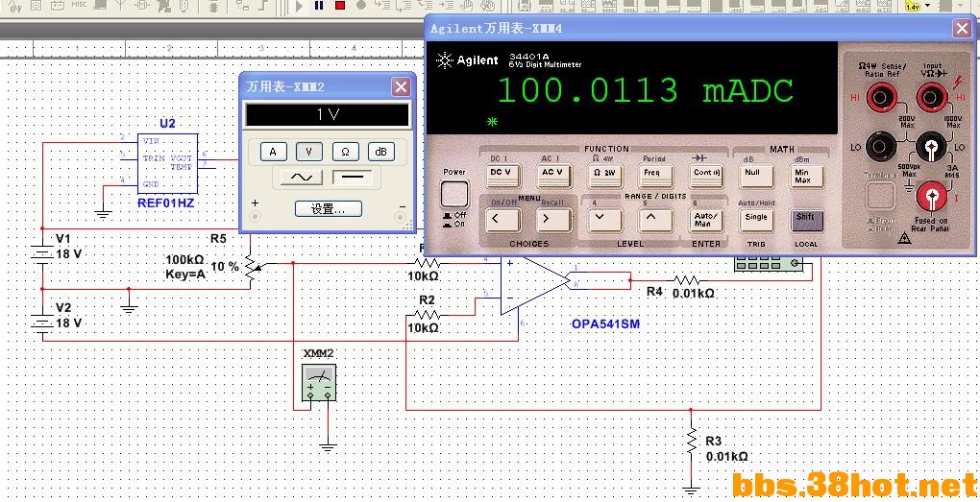Click the red current I input terminal
The width and height of the screenshot is (980, 502).
click(931, 198)
